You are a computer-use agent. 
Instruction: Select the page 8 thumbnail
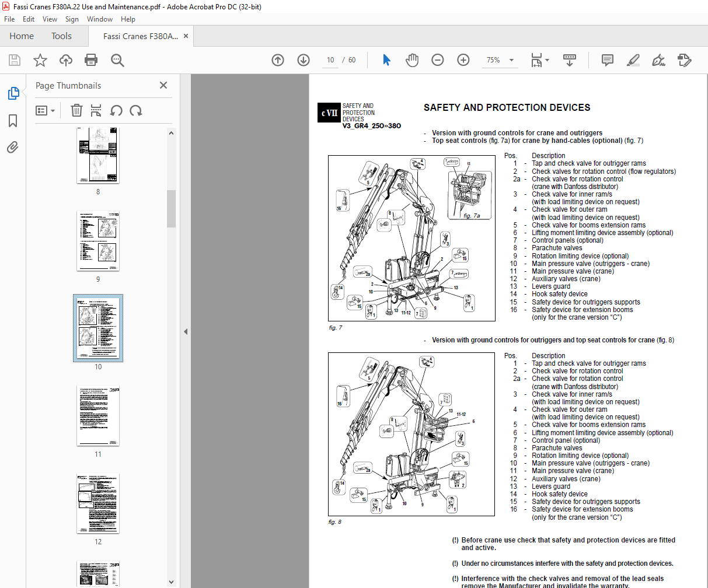tap(98, 155)
